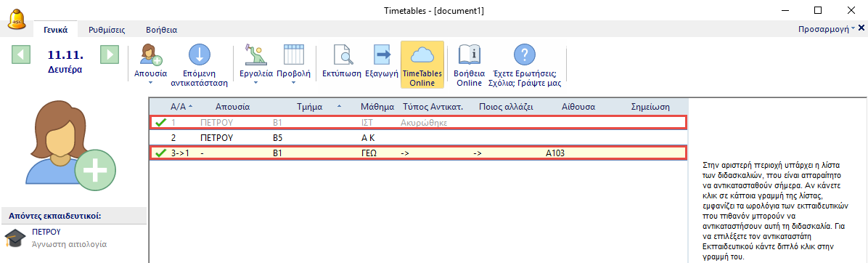This screenshot has height=263, width=868.
Task: Click the Εξαγωγή export icon
Action: point(381,55)
